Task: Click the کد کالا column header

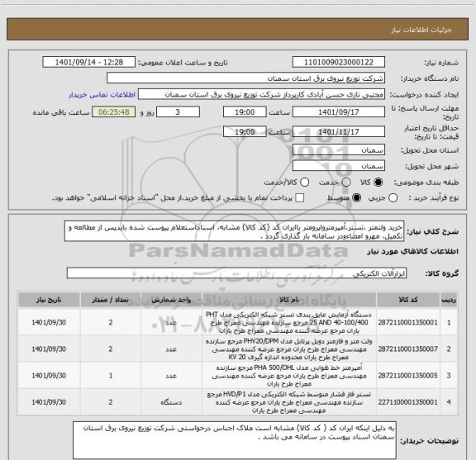Action: click(408, 300)
